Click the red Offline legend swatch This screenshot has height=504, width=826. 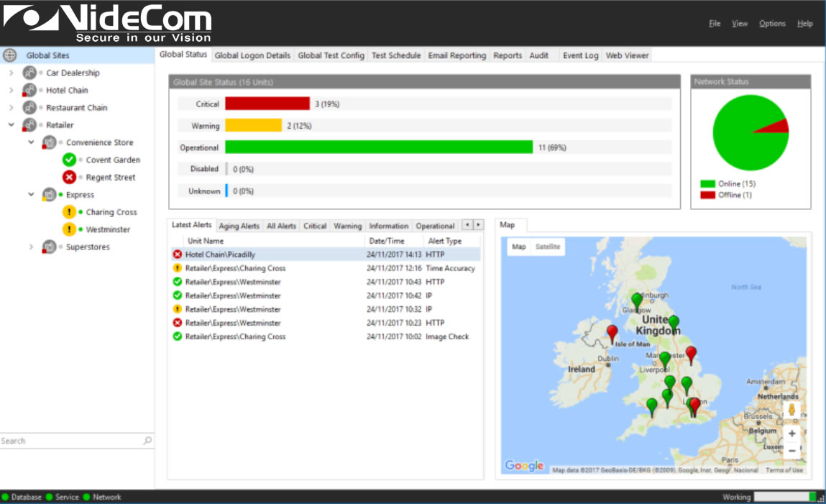(x=707, y=195)
